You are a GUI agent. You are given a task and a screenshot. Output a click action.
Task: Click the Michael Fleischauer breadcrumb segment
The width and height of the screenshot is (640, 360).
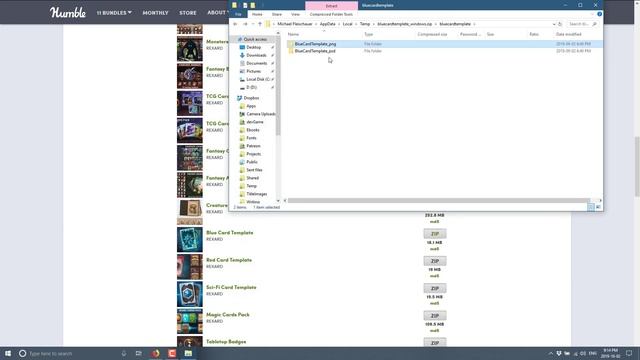pyautogui.click(x=295, y=24)
